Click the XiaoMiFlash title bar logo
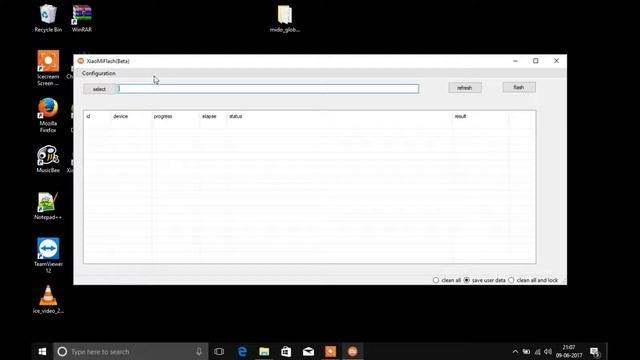The image size is (640, 360). coord(80,61)
